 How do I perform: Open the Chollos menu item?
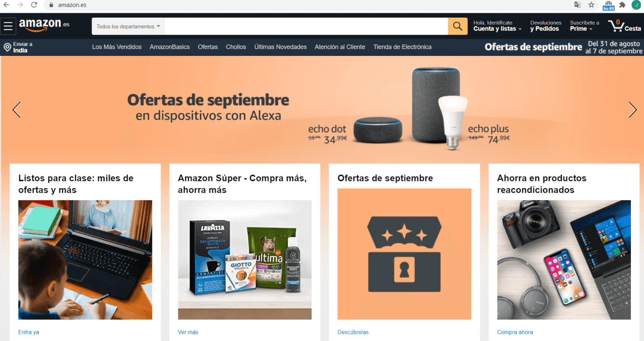(236, 47)
